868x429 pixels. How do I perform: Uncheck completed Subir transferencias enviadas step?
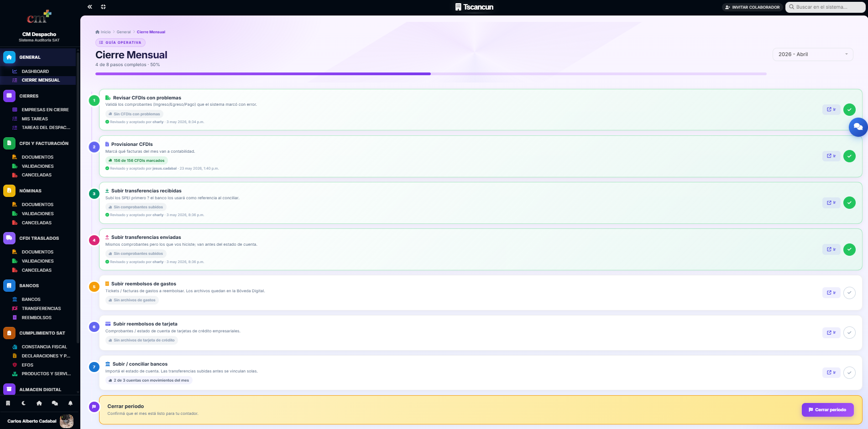849,249
